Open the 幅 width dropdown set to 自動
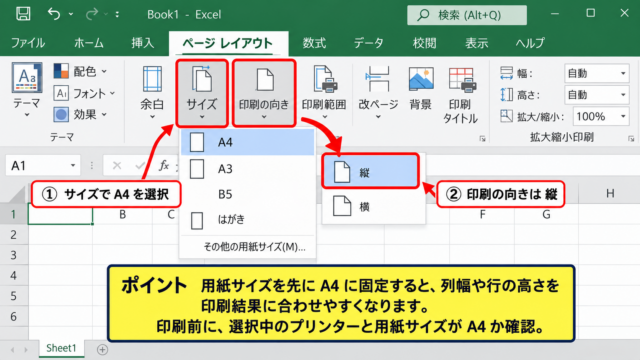This screenshot has width=640, height=360. tap(597, 73)
